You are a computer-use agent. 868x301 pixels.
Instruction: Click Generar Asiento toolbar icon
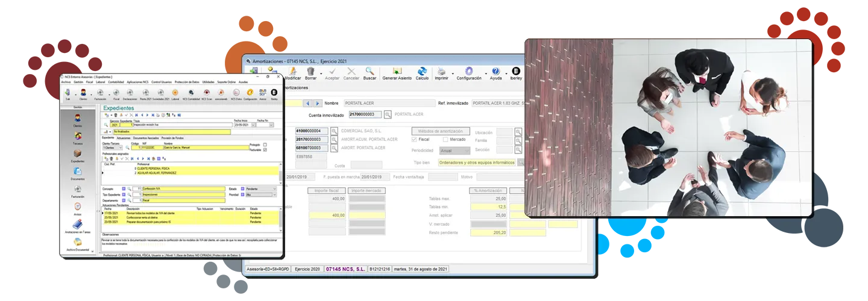(397, 71)
